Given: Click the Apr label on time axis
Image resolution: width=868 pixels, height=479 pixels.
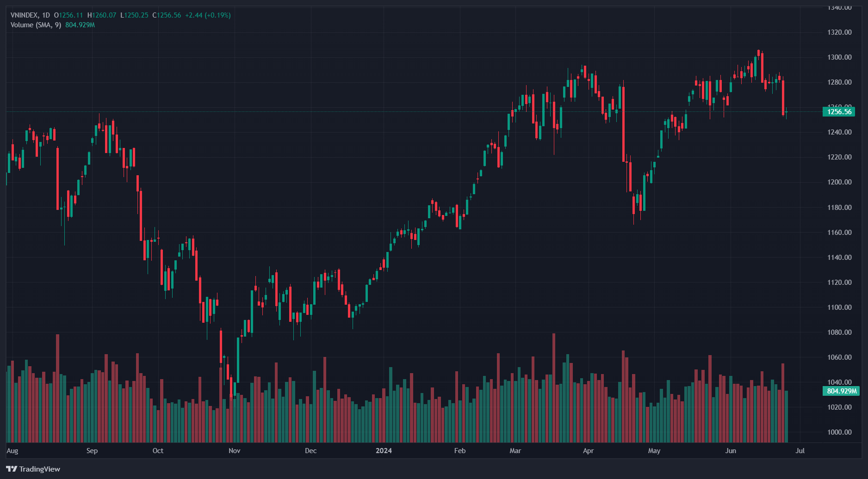Looking at the screenshot, I should tap(588, 451).
